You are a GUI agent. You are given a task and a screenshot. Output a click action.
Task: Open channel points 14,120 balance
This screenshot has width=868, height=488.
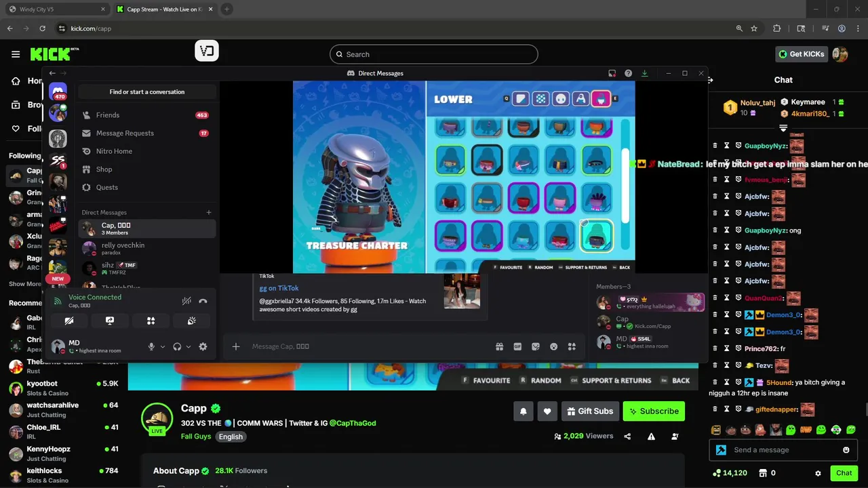tap(730, 473)
